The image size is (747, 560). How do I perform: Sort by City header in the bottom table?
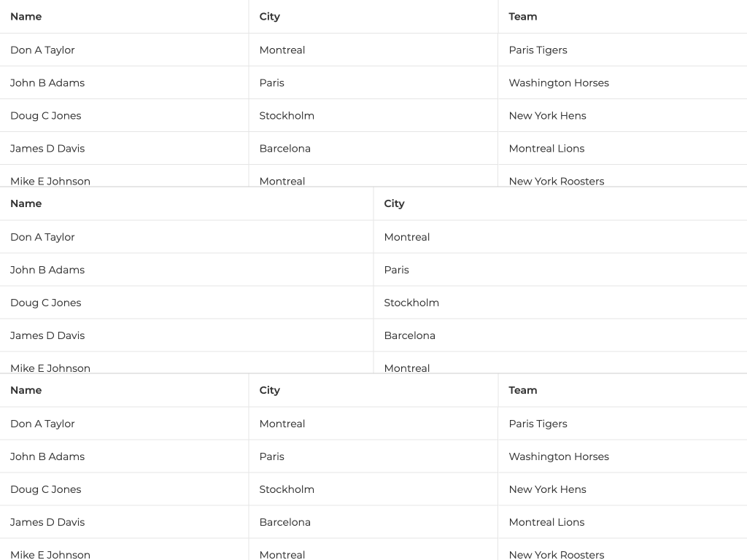pos(270,390)
